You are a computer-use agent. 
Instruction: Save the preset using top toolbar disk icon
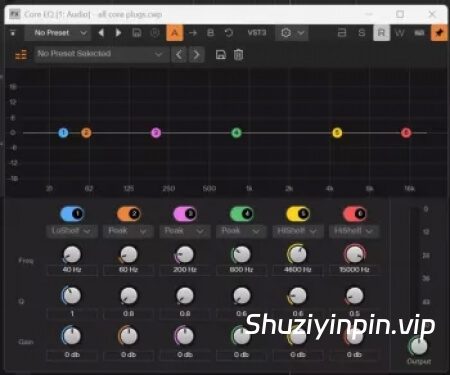pyautogui.click(x=137, y=33)
